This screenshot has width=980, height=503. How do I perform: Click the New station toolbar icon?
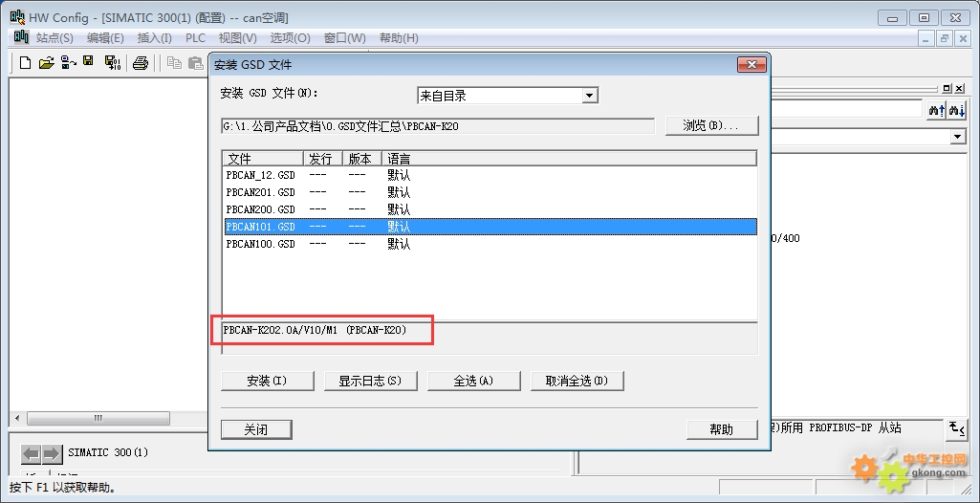(x=25, y=62)
